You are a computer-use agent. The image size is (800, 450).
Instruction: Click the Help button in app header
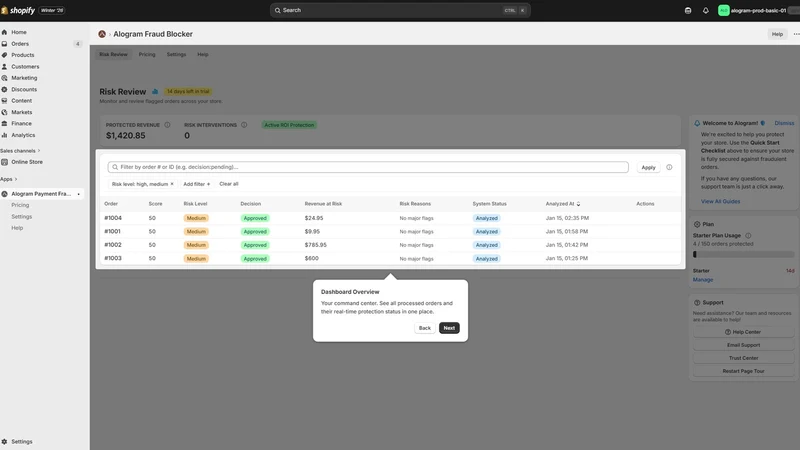point(777,34)
